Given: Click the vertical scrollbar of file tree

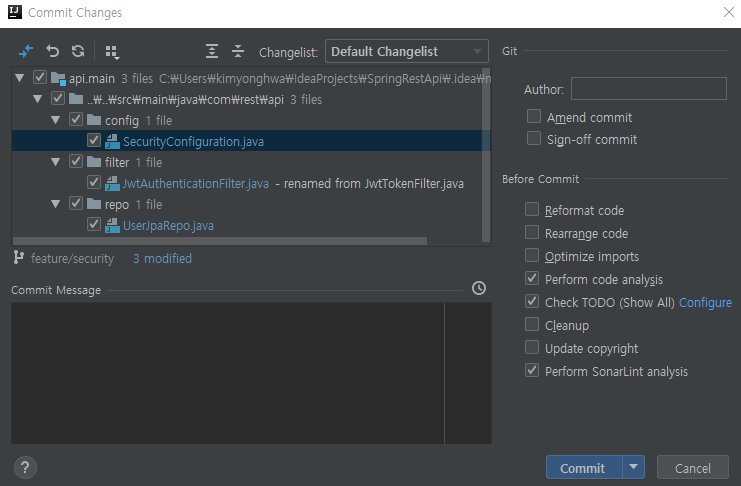Looking at the screenshot, I should 486,156.
